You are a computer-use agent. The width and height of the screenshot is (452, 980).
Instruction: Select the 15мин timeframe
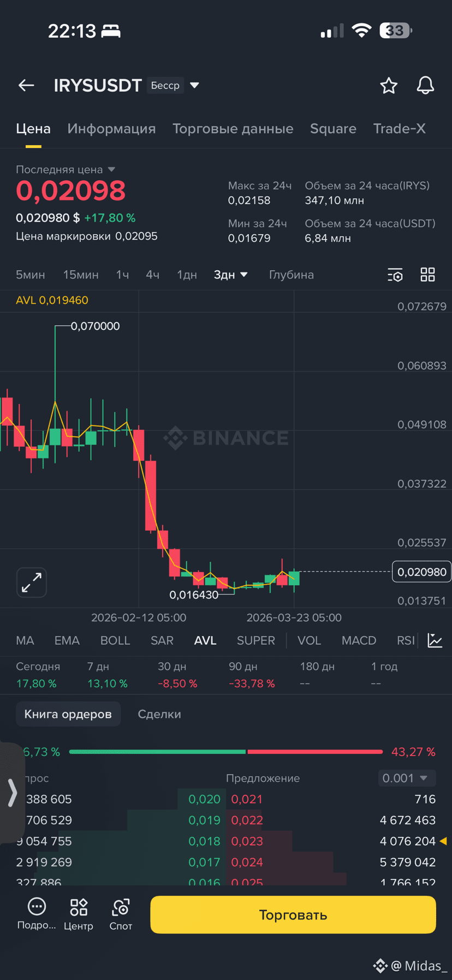81,275
